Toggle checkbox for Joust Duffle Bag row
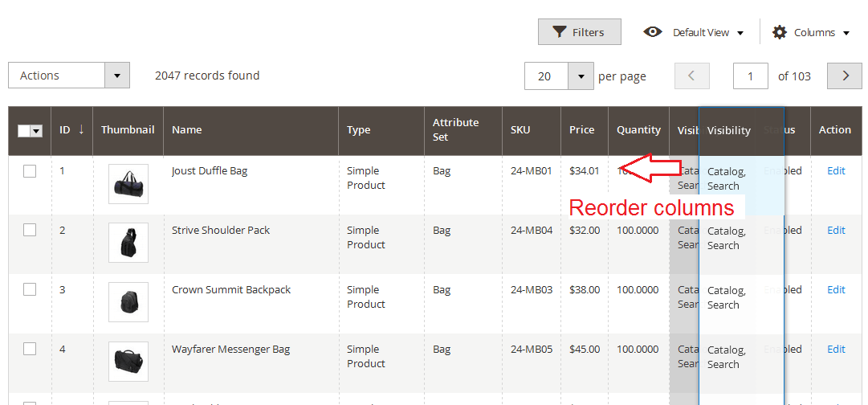The width and height of the screenshot is (868, 405). [x=30, y=170]
